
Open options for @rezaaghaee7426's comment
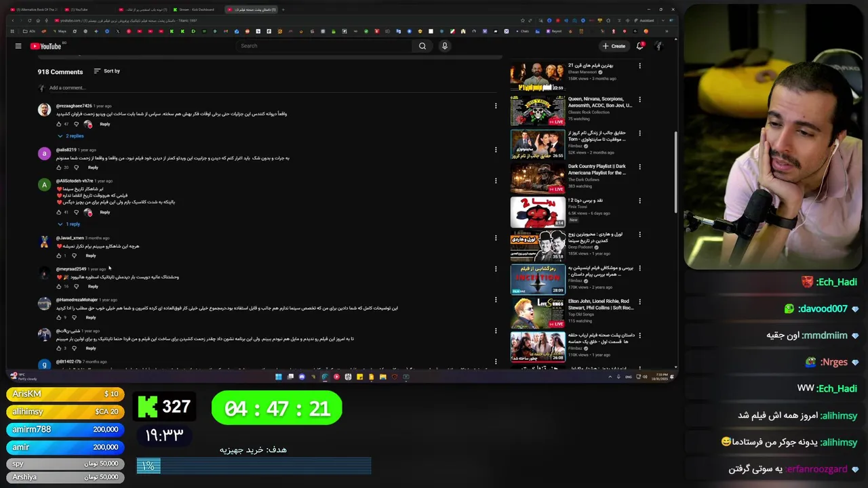(496, 106)
